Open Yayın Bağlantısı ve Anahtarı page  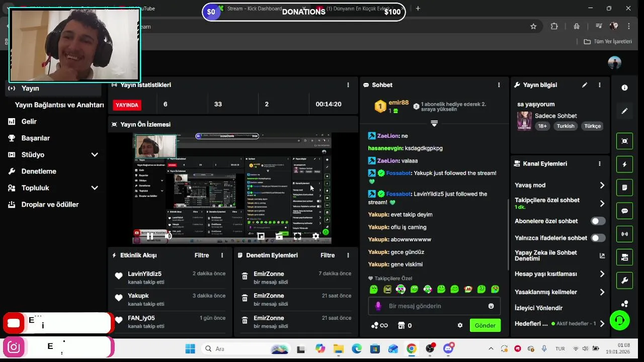(59, 105)
